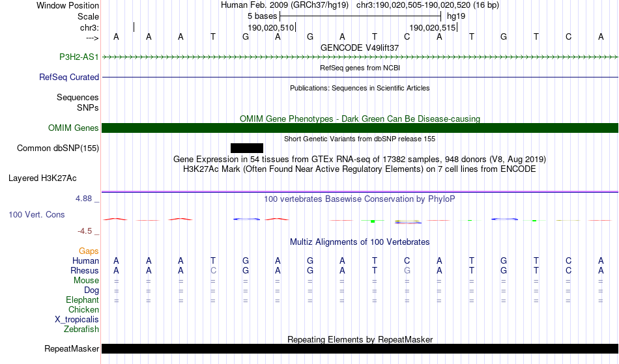The width and height of the screenshot is (619, 364).
Task: Click the black dbSNP variant block
Action: (x=247, y=148)
